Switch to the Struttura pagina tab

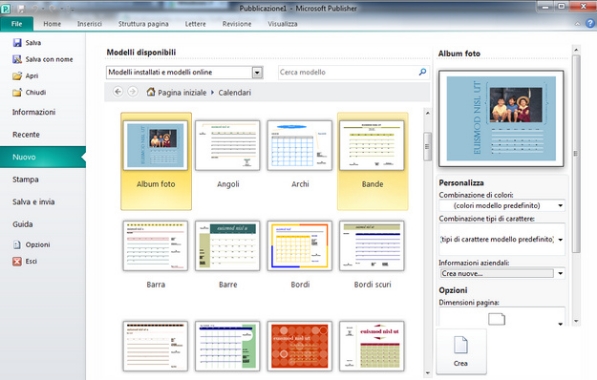[143, 24]
